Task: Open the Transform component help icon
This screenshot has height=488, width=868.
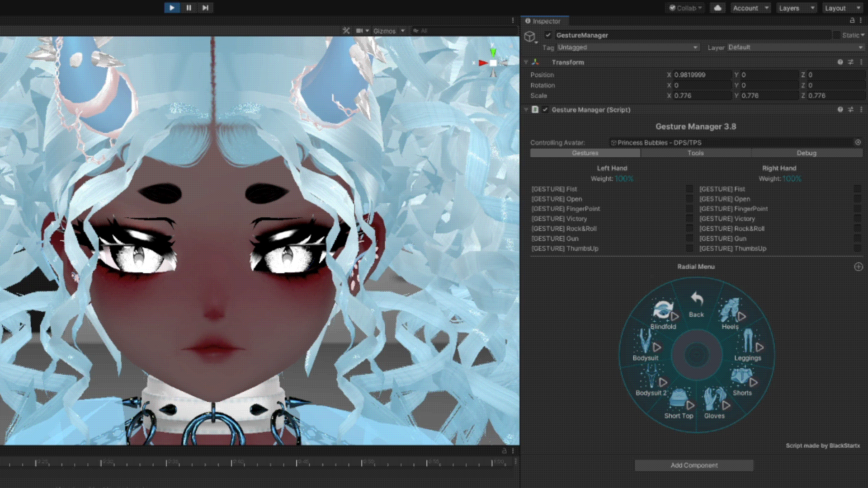Action: 840,62
